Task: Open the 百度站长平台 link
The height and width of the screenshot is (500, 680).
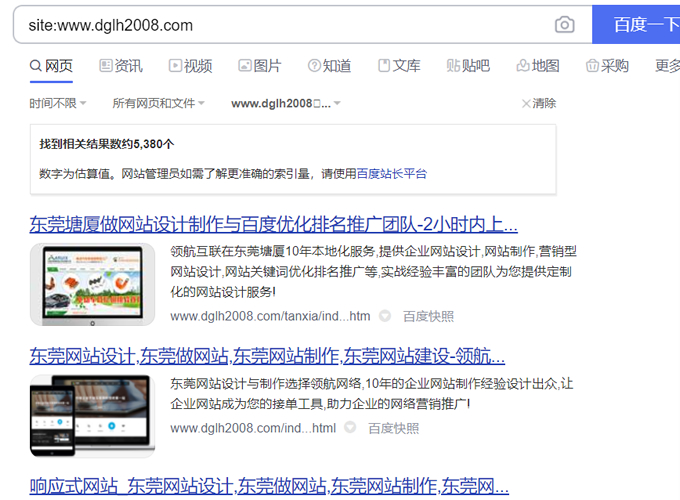Action: coord(392,174)
